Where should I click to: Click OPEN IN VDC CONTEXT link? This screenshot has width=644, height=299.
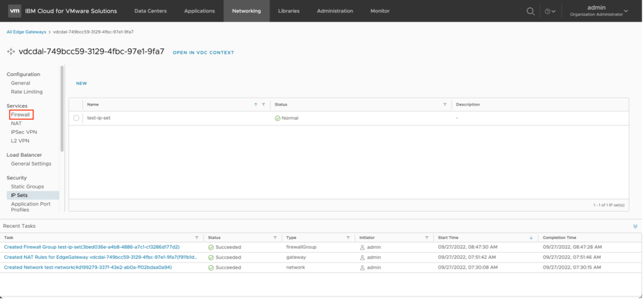203,52
